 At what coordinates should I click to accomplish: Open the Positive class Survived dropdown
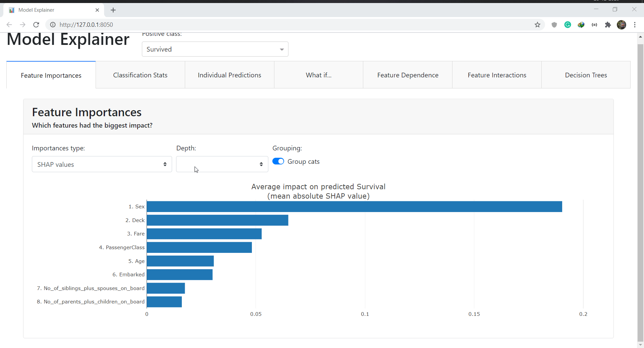click(x=215, y=49)
